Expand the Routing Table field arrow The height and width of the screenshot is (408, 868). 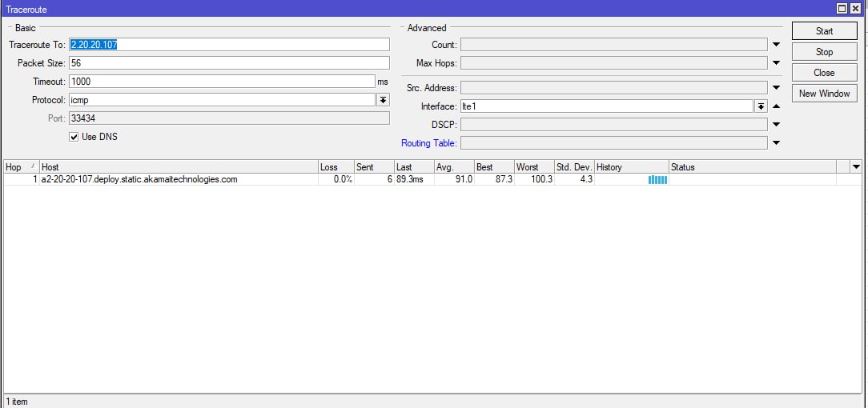point(776,143)
